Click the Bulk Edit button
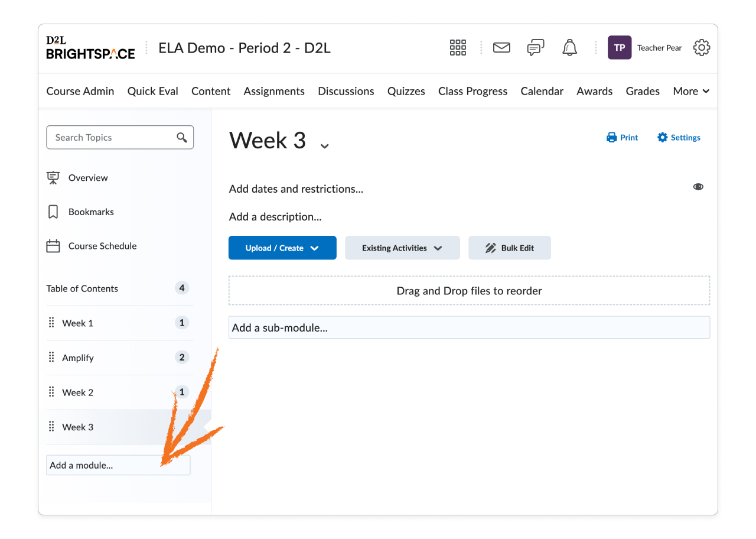Image resolution: width=756 pixels, height=539 pixels. (510, 248)
